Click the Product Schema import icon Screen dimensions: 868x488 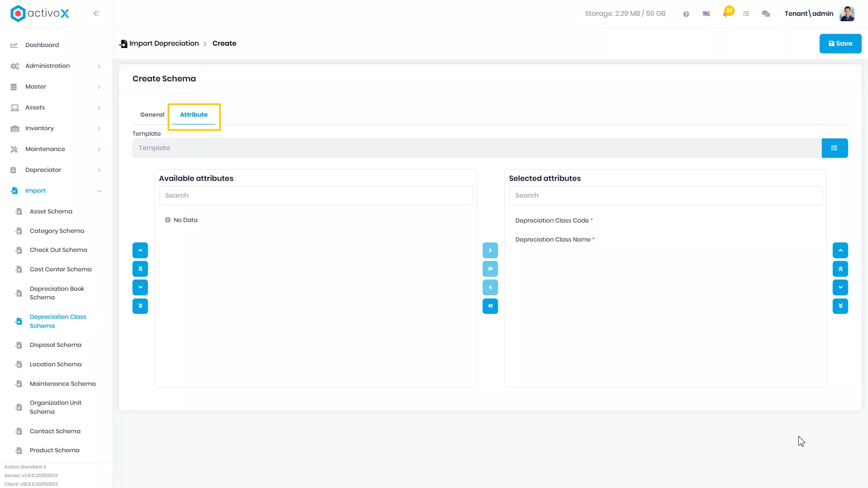pyautogui.click(x=19, y=450)
